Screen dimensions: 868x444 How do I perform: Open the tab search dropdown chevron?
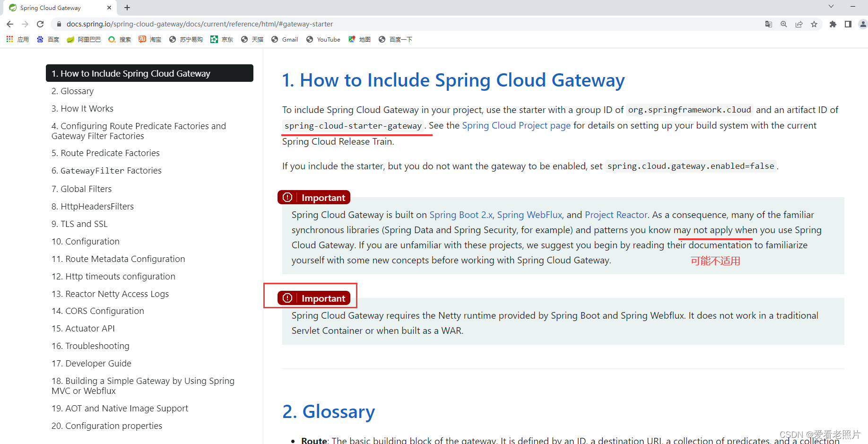coord(831,6)
